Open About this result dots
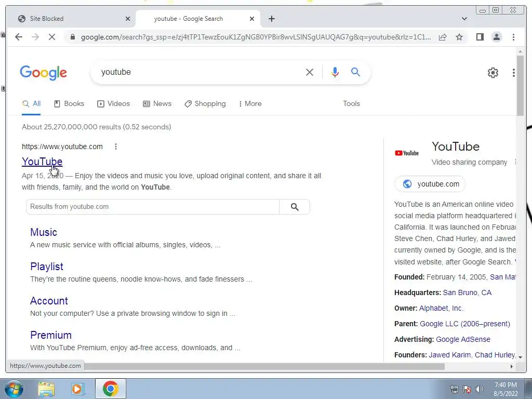532x399 pixels. pyautogui.click(x=116, y=147)
